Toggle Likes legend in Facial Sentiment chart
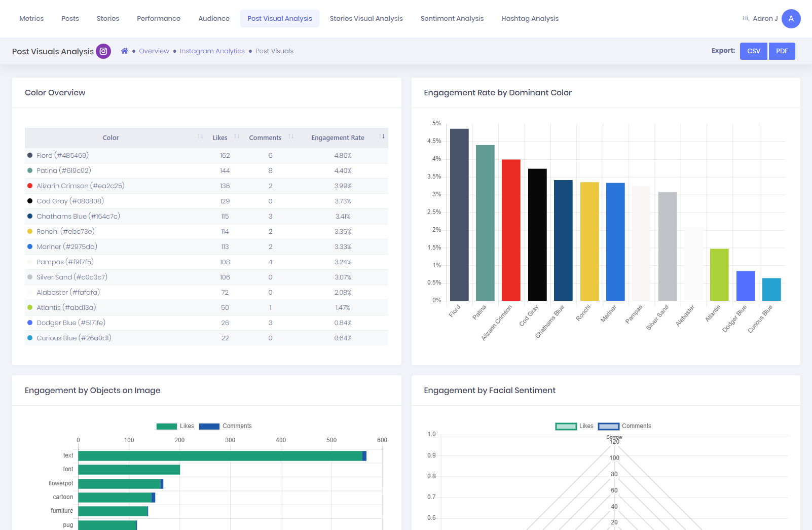 [x=574, y=426]
